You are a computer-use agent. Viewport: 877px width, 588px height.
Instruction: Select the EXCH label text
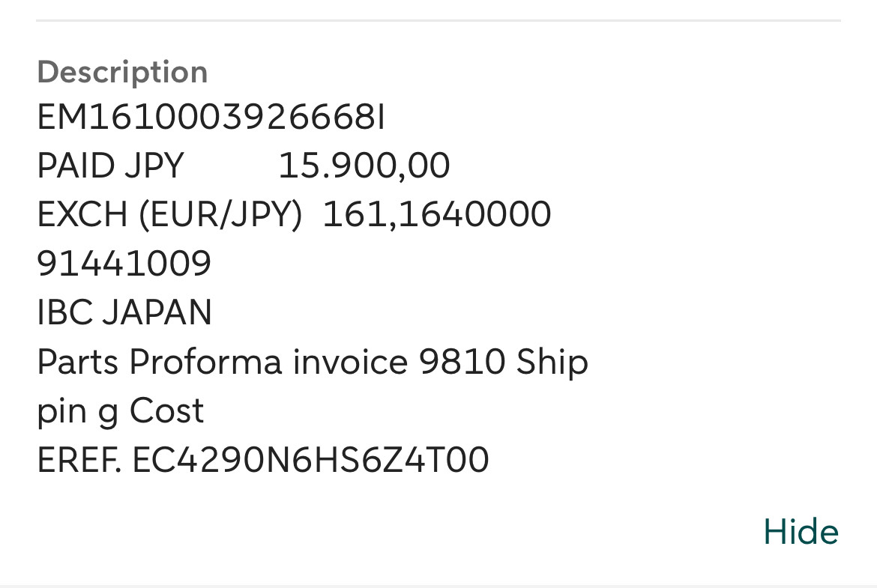[x=82, y=215]
